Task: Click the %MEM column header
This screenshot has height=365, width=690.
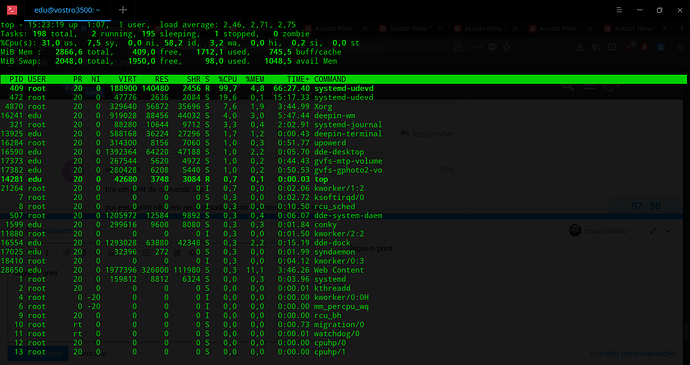Action: click(255, 79)
